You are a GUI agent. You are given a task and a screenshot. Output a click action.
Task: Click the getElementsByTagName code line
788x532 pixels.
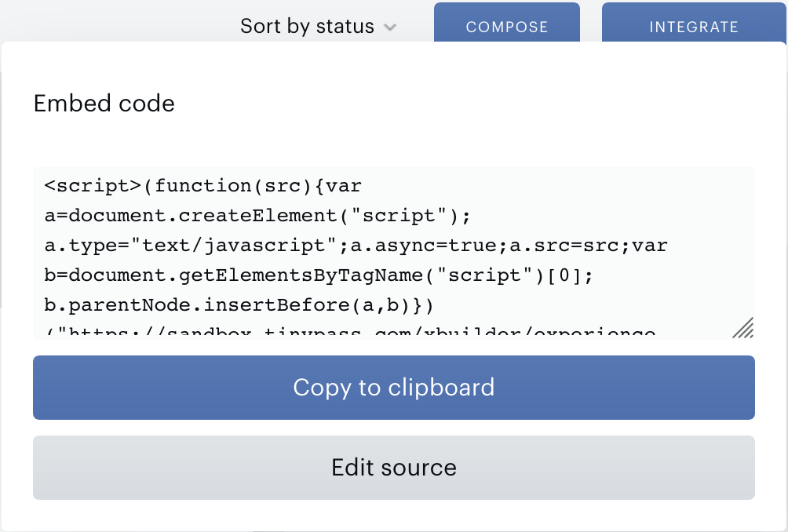319,275
